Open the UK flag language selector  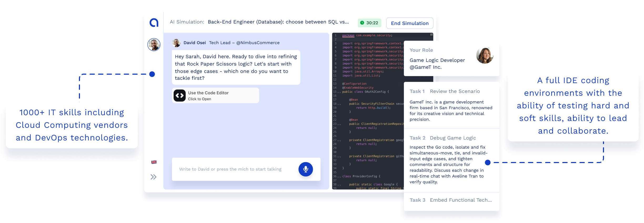pyautogui.click(x=154, y=162)
